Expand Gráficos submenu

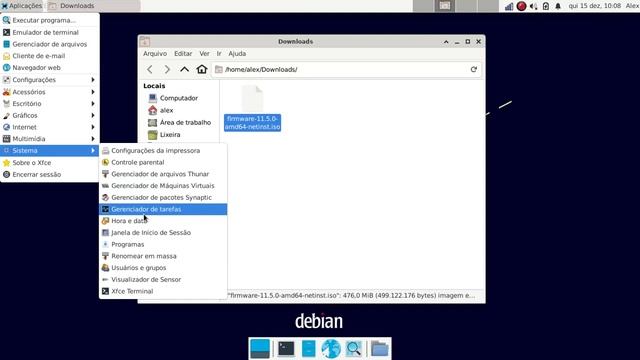click(49, 116)
